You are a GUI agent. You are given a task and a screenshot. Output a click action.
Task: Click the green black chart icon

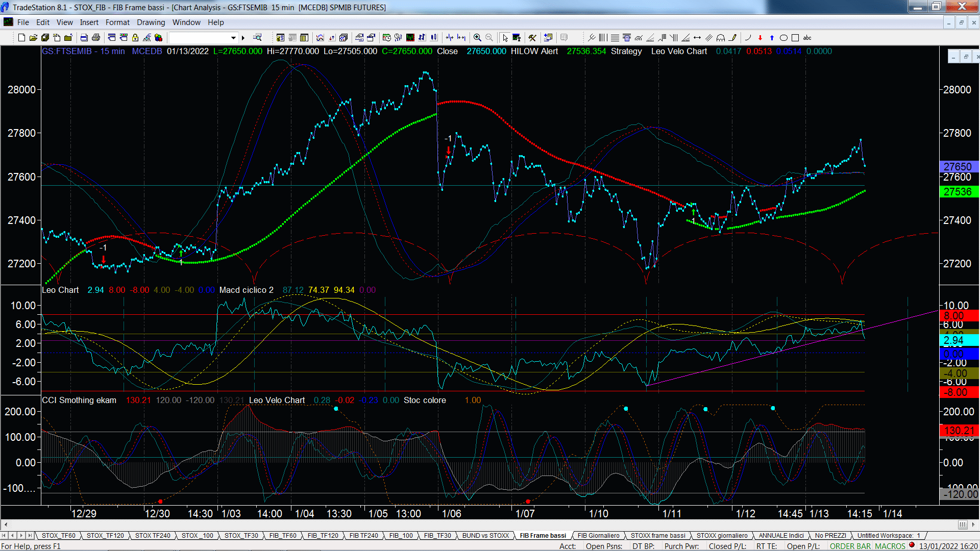pyautogui.click(x=410, y=37)
